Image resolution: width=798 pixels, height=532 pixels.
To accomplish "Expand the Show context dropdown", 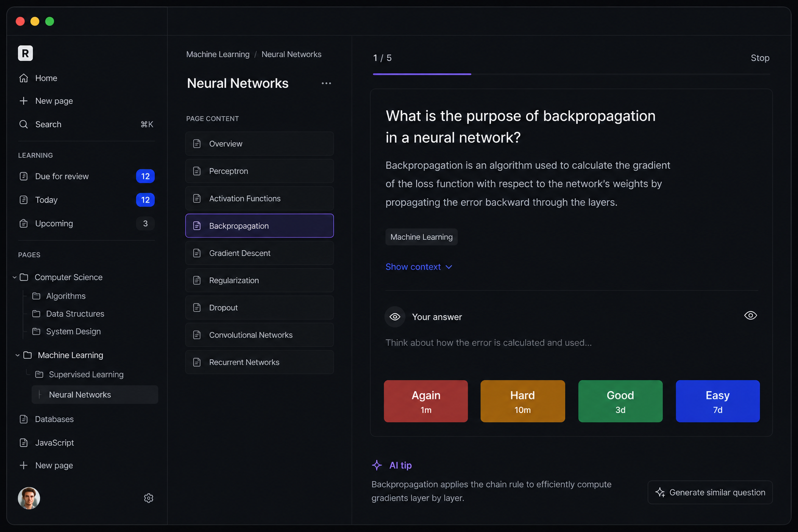I will (419, 267).
